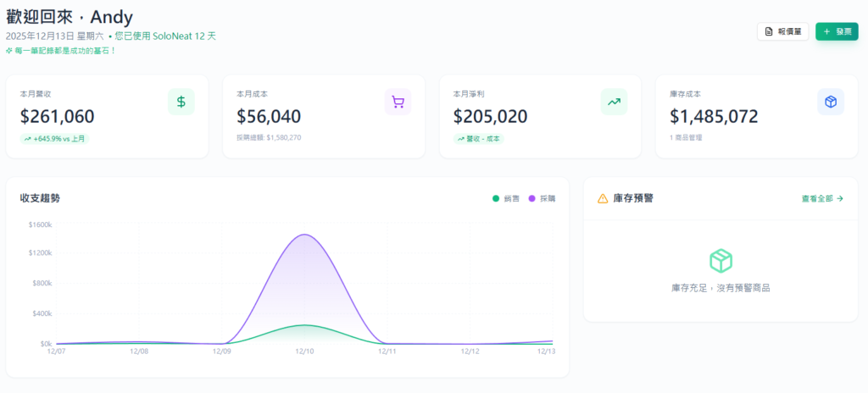Open 查看全部 link in inventory alerts
868x393 pixels.
point(822,198)
